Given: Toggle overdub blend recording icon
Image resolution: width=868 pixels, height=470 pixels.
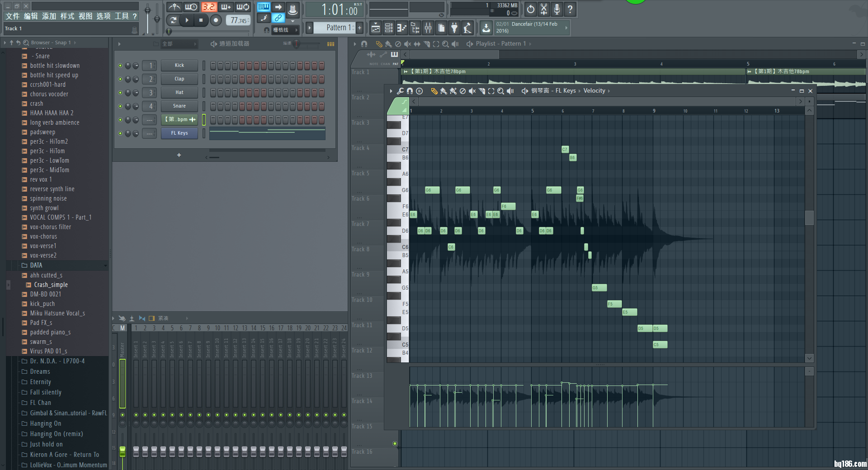Looking at the screenshot, I should [x=226, y=7].
